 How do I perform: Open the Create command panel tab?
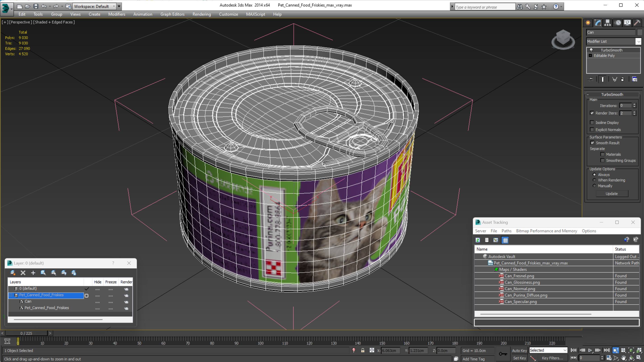pyautogui.click(x=588, y=23)
